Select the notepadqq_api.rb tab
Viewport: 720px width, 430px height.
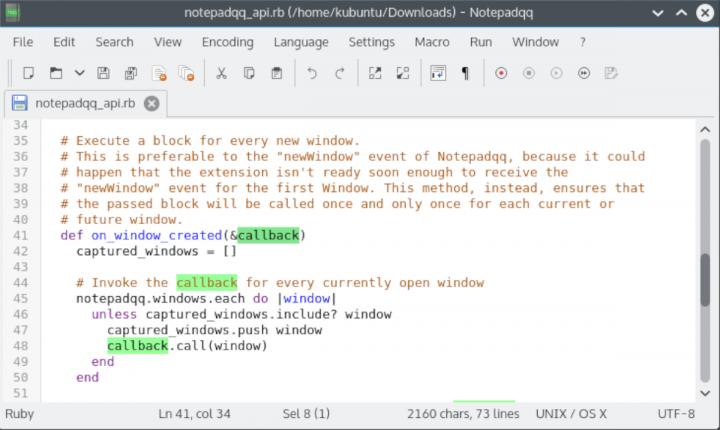pos(85,103)
